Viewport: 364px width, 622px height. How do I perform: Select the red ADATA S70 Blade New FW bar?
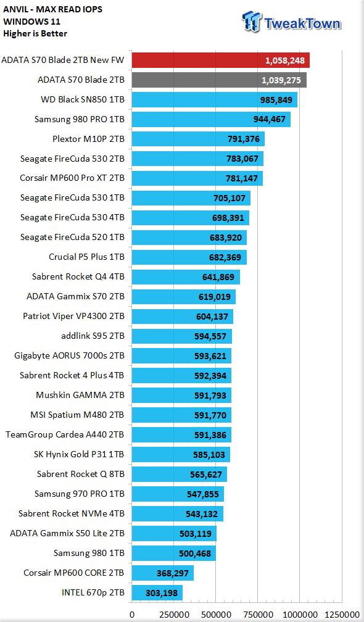pyautogui.click(x=220, y=60)
